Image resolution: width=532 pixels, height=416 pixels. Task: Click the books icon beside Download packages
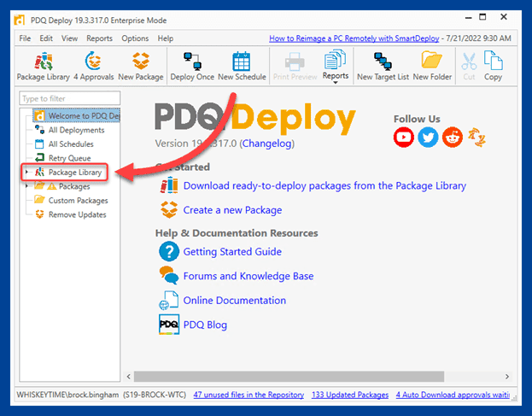pyautogui.click(x=169, y=185)
